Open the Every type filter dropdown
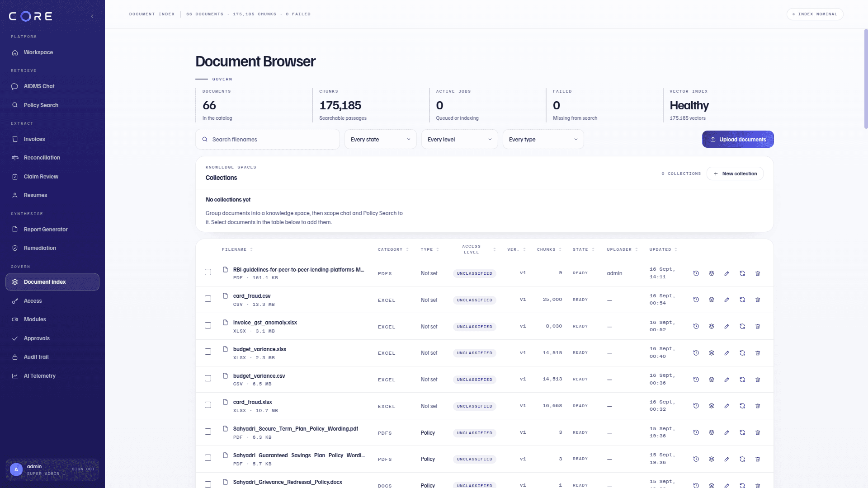 pyautogui.click(x=543, y=139)
